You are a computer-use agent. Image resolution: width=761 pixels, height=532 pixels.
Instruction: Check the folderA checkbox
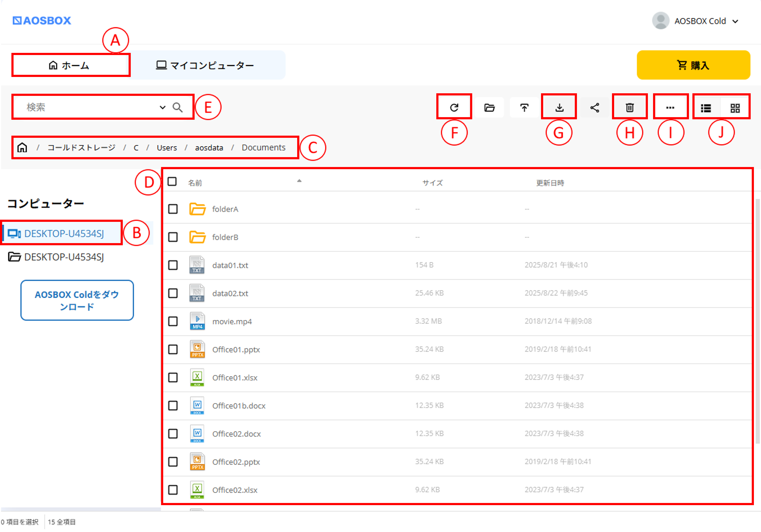pos(173,209)
